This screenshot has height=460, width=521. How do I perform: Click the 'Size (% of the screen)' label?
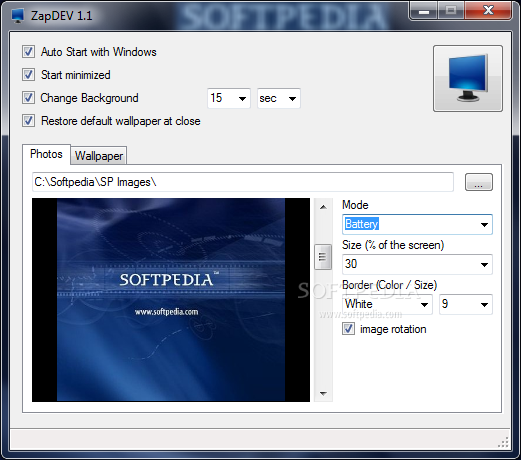tap(393, 245)
